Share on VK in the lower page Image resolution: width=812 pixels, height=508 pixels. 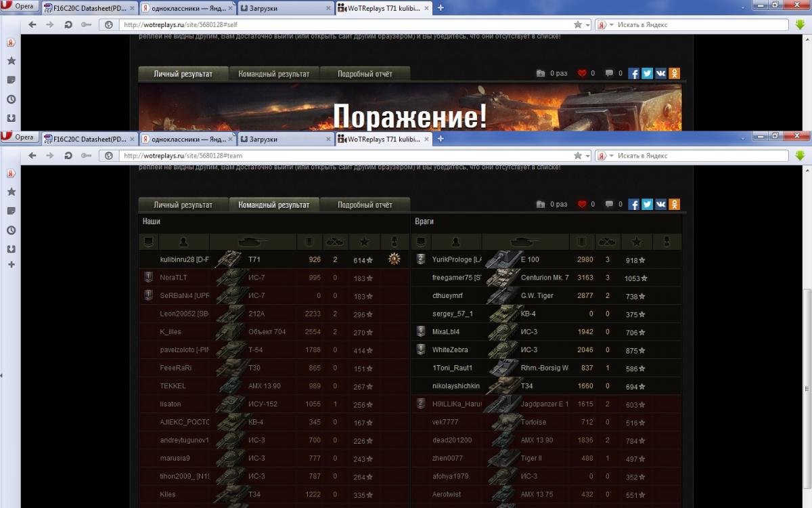660,205
